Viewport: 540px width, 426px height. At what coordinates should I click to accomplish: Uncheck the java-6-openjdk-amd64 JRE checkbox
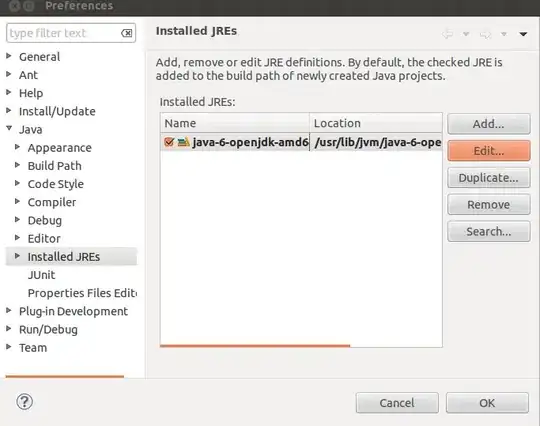coord(169,142)
